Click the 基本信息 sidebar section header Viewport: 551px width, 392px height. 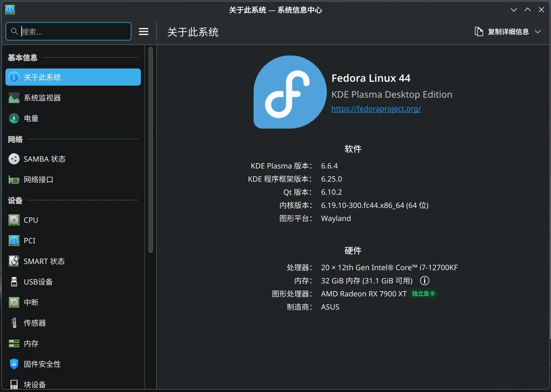(23, 57)
